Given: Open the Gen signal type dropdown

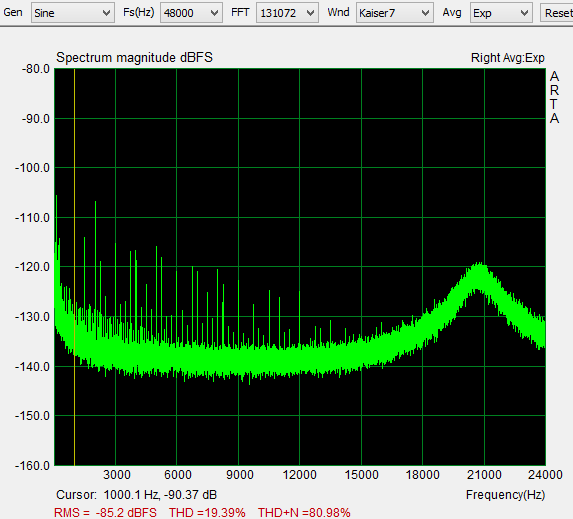Looking at the screenshot, I should tap(106, 13).
